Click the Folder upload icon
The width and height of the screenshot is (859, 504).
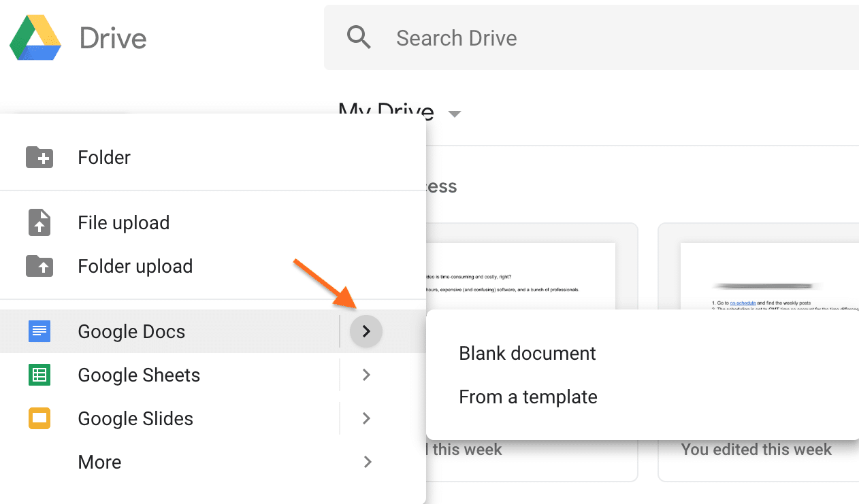39,266
